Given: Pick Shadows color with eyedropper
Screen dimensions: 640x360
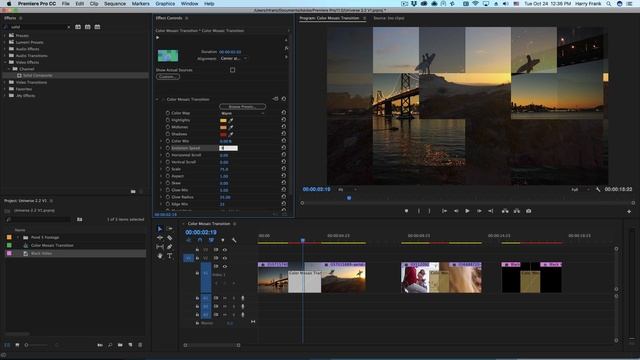Looking at the screenshot, I should tap(231, 134).
